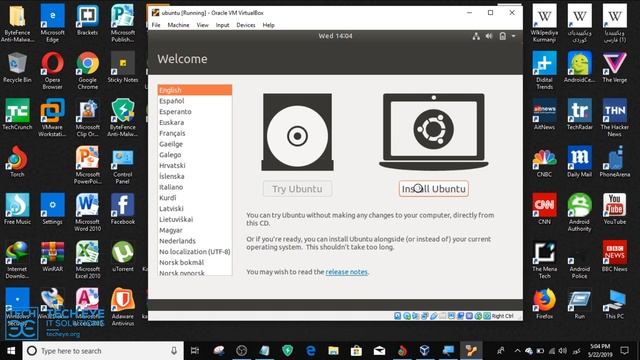Select Nederlands in the language list
The height and width of the screenshot is (360, 640).
[x=195, y=241]
